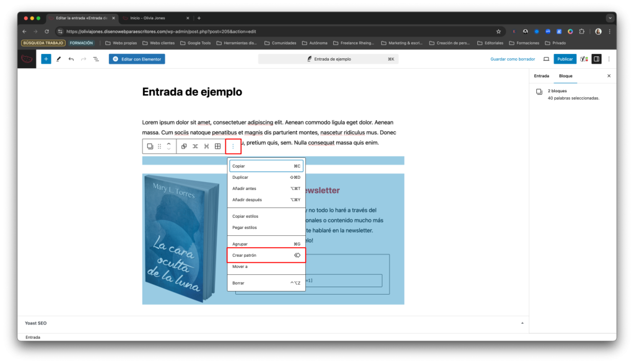
Task: Bookmark page with the star icon
Action: click(498, 32)
